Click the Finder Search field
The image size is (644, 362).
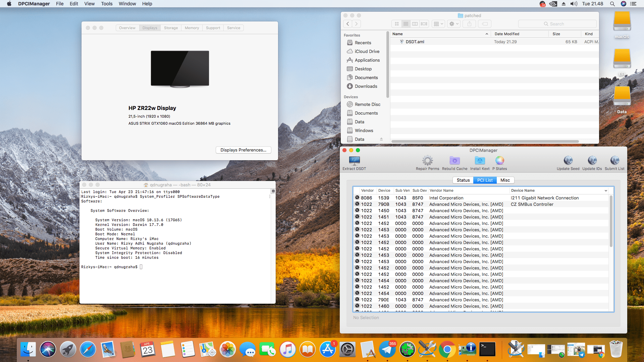click(x=557, y=24)
